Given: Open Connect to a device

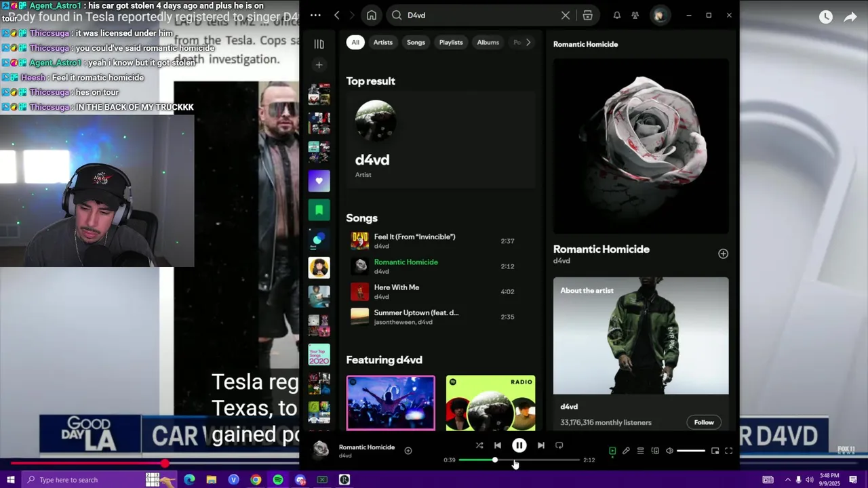Looking at the screenshot, I should [655, 451].
